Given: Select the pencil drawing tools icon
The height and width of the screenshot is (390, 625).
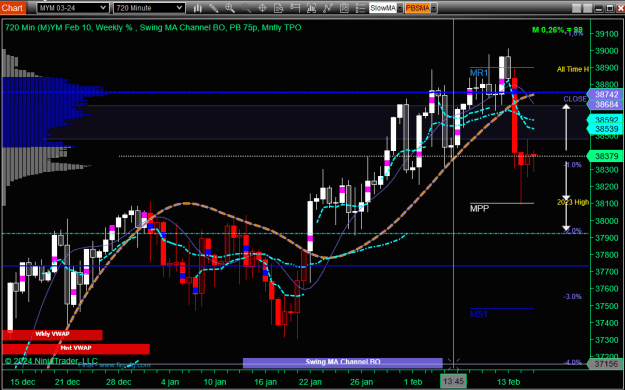Looking at the screenshot, I should coord(214,8).
